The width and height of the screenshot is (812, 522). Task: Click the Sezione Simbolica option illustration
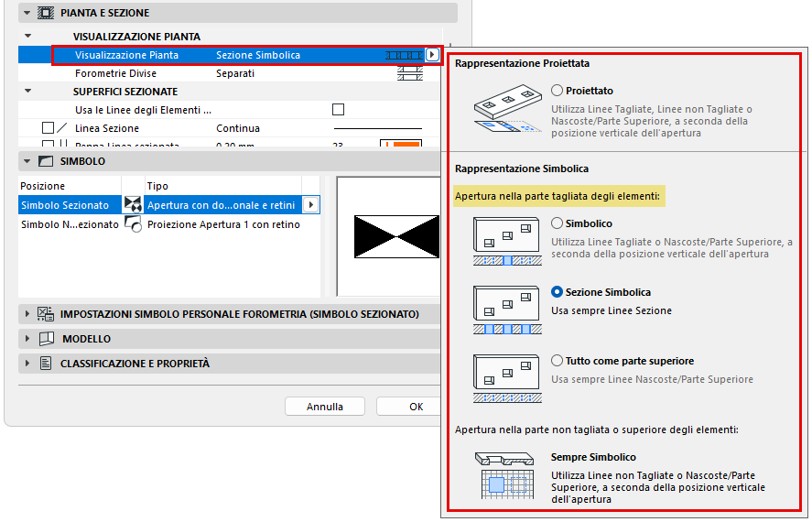point(507,310)
